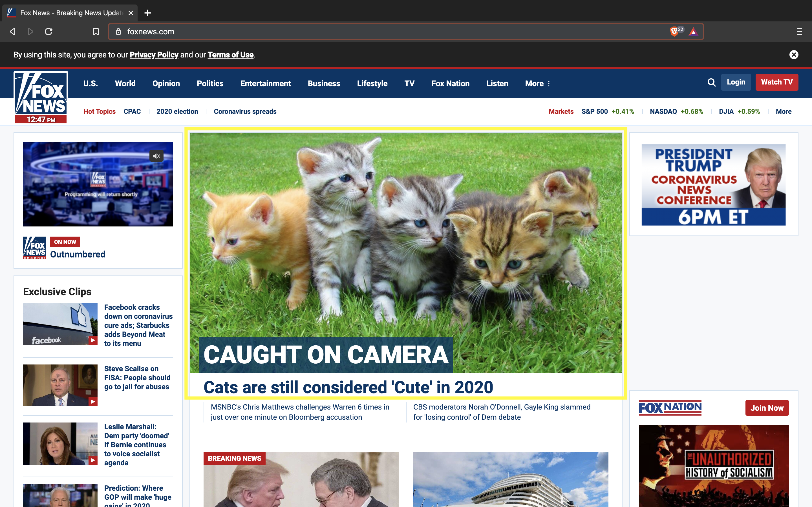The image size is (812, 507).
Task: Open the Fox News search magnifier
Action: (711, 83)
